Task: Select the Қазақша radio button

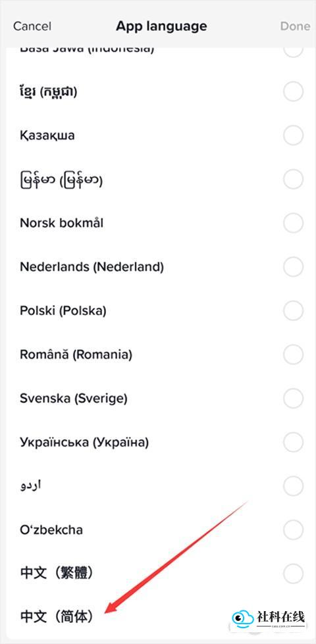Action: [294, 135]
